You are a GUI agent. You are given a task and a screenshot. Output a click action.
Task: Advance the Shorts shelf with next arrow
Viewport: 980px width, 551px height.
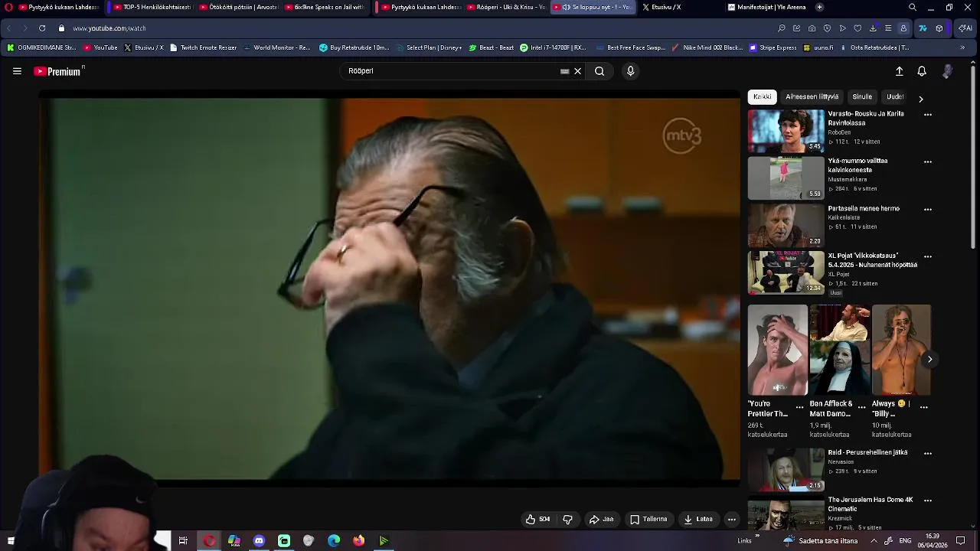(929, 359)
